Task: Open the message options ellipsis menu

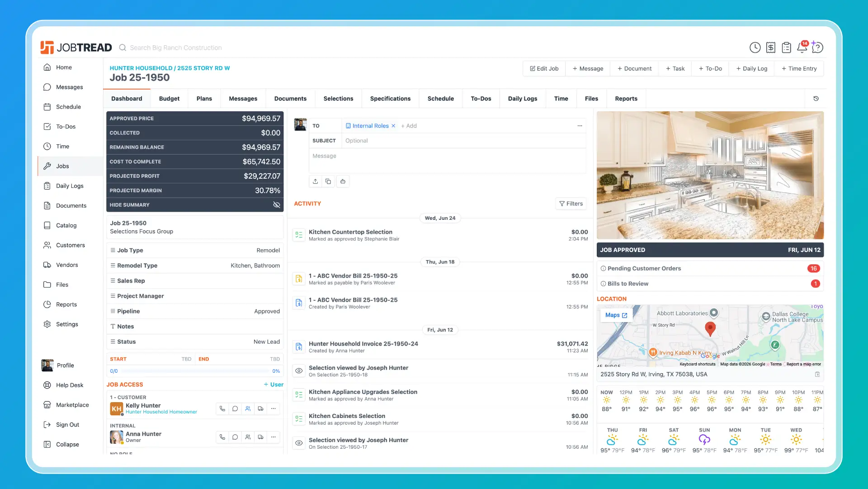Action: coord(580,126)
